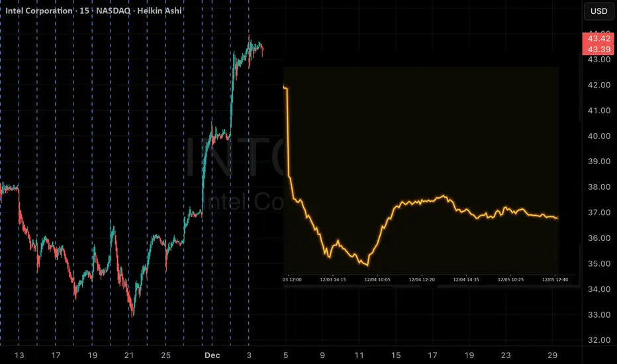Click the 13 date label on time axis
This screenshot has width=617, height=364.
pos(19,355)
